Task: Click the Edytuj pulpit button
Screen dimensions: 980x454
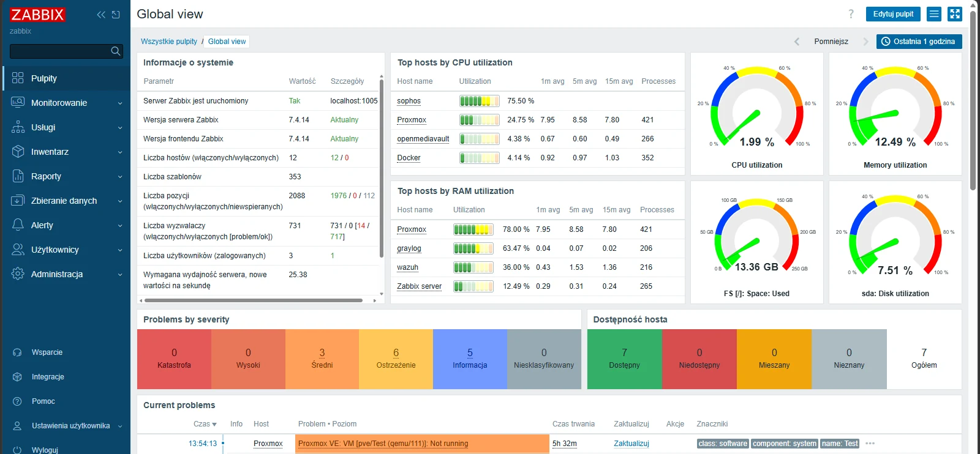Action: (x=893, y=14)
